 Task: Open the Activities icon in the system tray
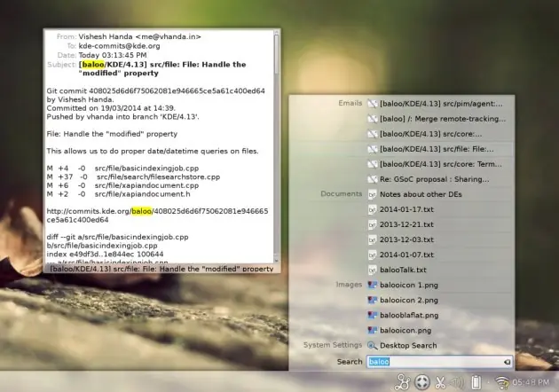point(404,382)
